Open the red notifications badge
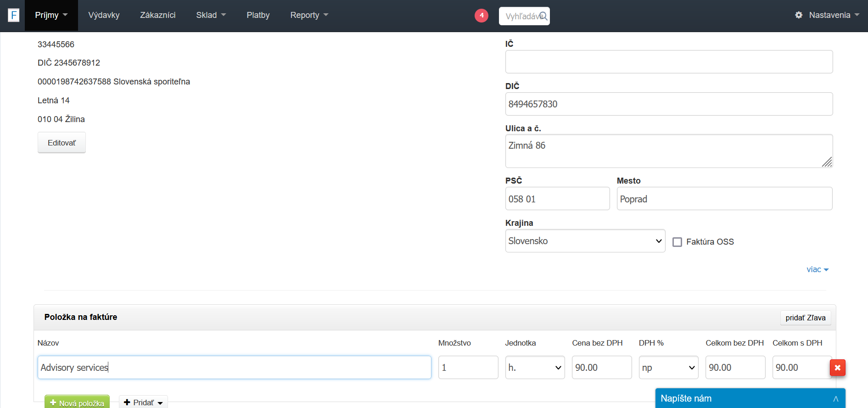This screenshot has height=408, width=868. [481, 15]
